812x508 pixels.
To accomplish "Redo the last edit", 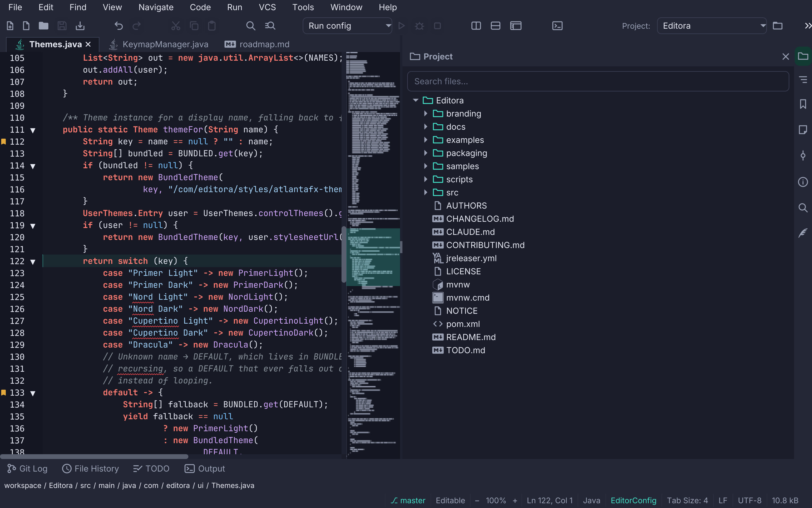I will click(136, 26).
